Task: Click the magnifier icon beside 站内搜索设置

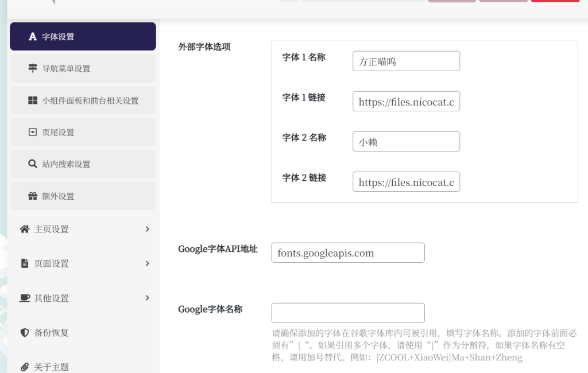Action: point(33,164)
